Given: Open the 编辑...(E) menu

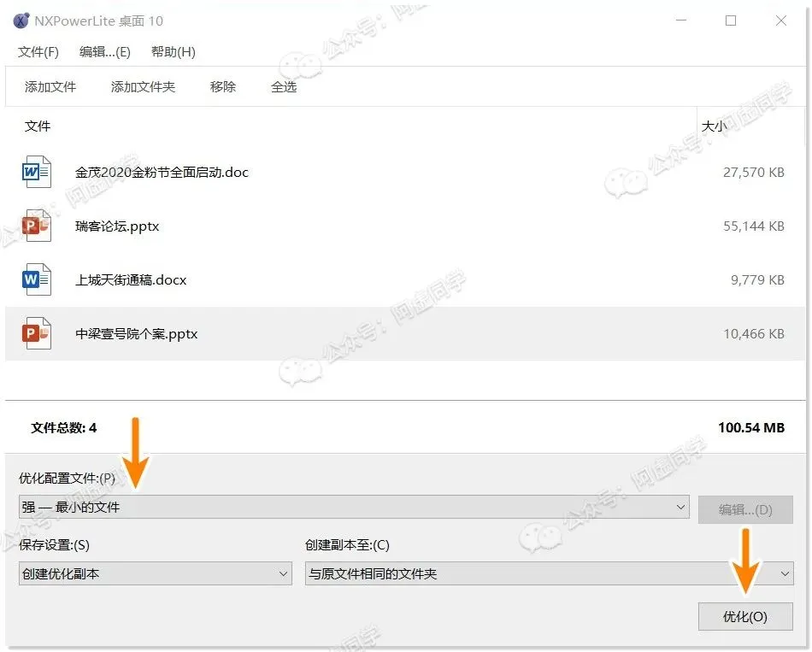Looking at the screenshot, I should point(104,52).
